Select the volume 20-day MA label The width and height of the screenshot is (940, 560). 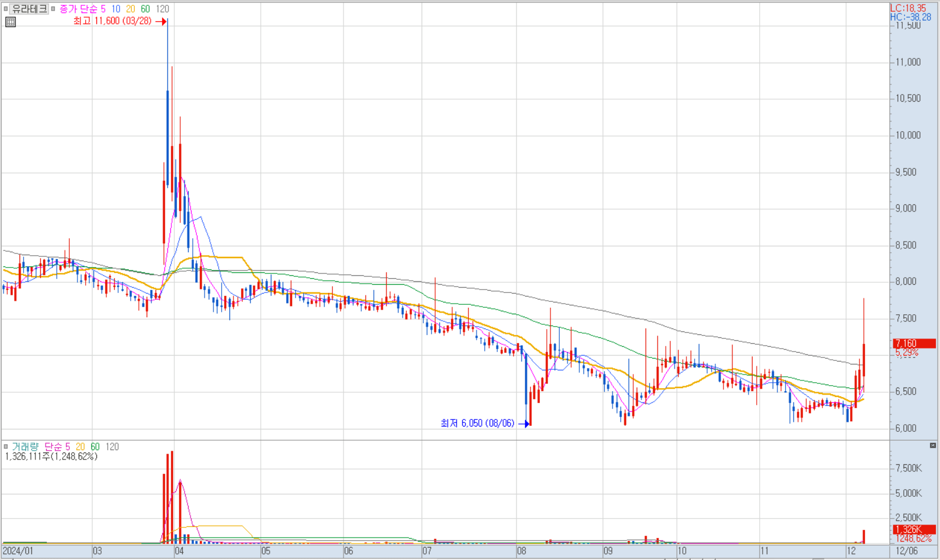click(x=80, y=447)
